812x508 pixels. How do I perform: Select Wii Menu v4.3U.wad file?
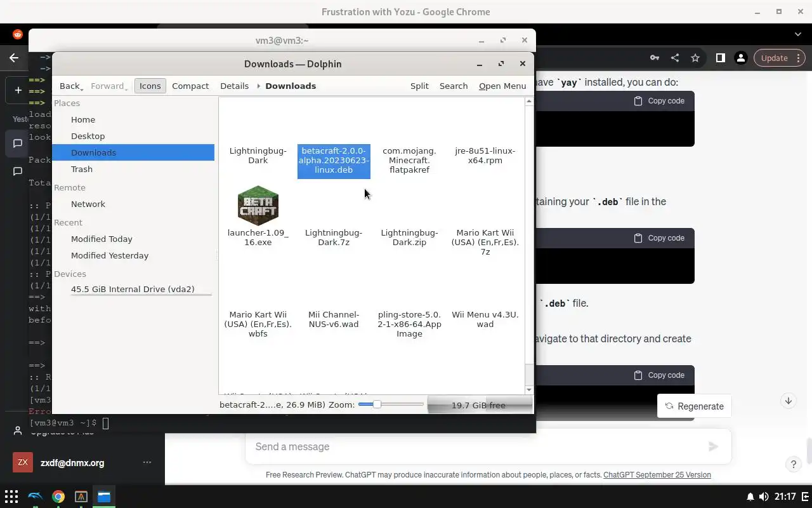click(485, 319)
